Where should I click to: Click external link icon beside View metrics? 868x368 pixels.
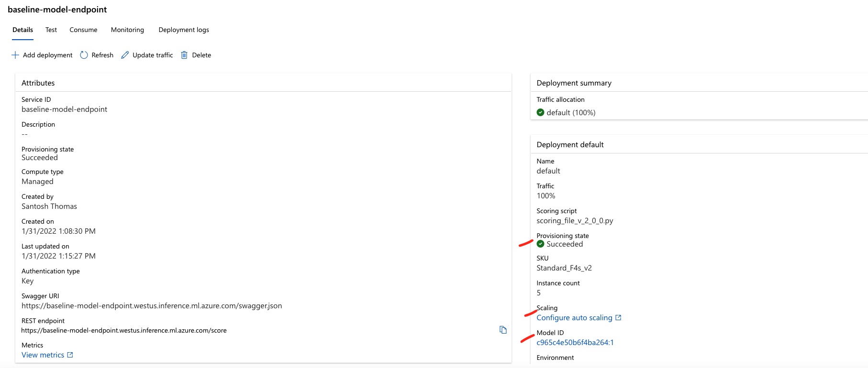coord(70,355)
